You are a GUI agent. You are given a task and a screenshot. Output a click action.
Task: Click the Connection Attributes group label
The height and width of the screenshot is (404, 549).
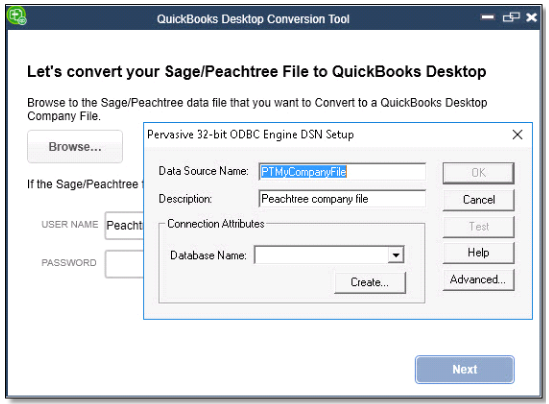(216, 224)
